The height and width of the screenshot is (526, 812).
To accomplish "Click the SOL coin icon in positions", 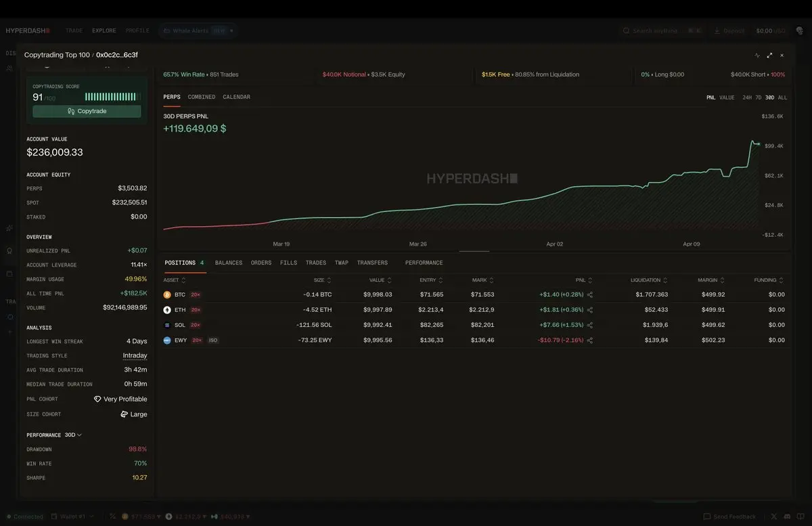I will tap(167, 325).
